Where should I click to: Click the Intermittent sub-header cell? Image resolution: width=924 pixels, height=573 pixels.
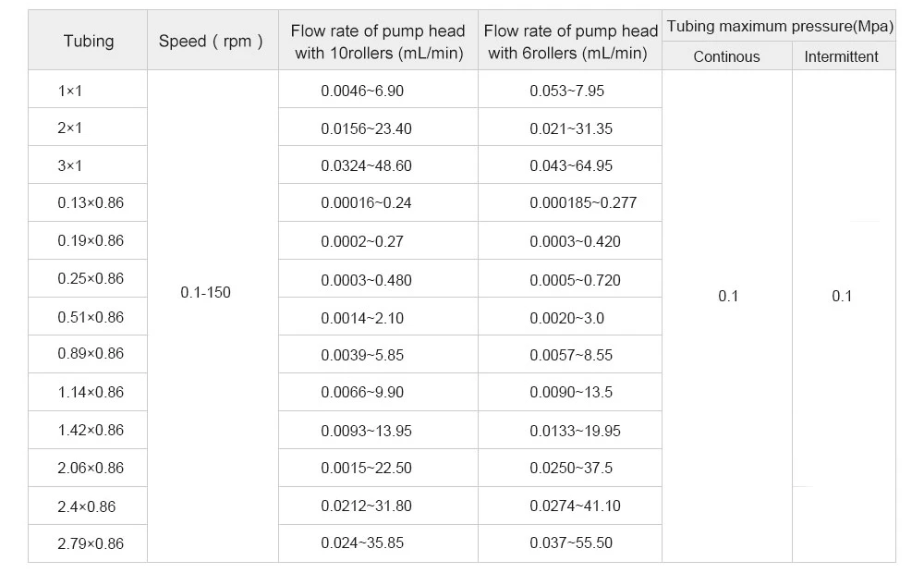(844, 56)
